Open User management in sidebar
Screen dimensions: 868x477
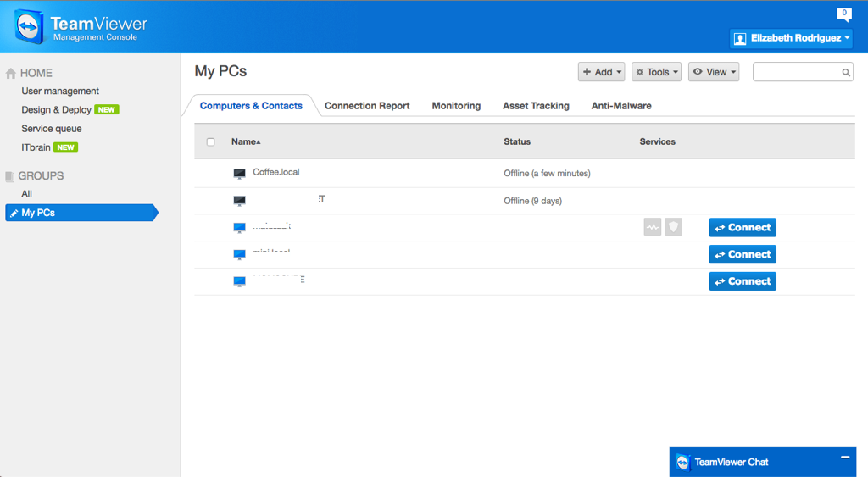click(60, 91)
